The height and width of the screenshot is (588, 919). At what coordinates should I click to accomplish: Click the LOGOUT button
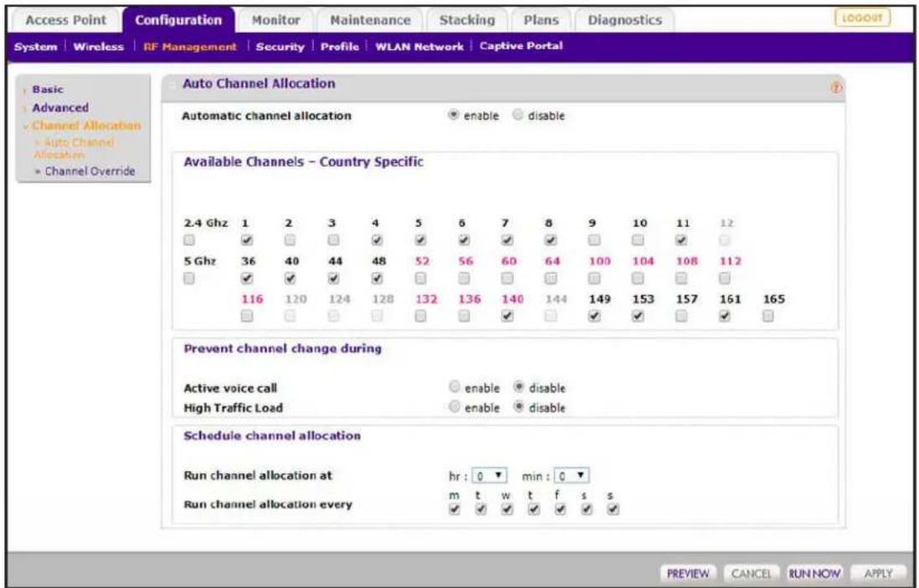point(862,18)
